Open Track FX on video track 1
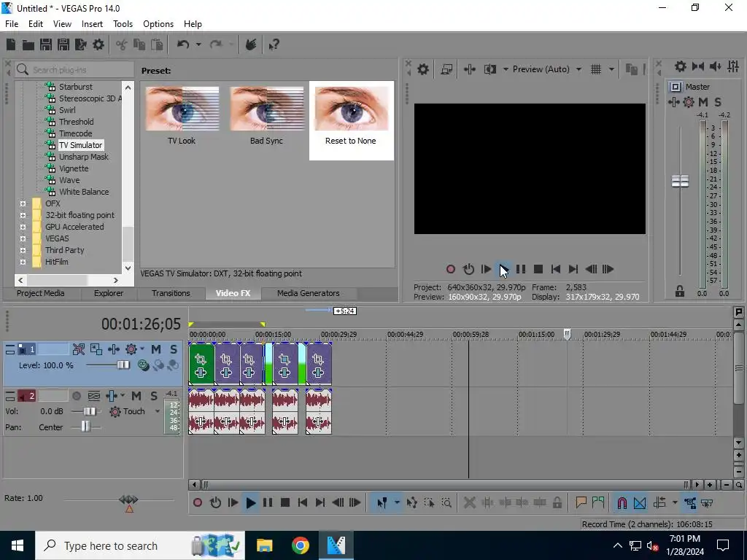 (x=113, y=349)
